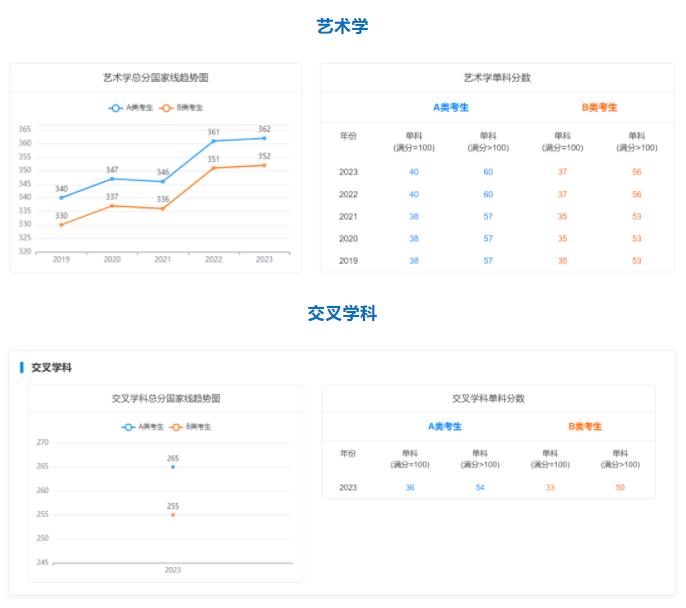Select the 2019 row in 艺术学单科分数 table
Image resolution: width=686 pixels, height=608 pixels.
pos(348,260)
